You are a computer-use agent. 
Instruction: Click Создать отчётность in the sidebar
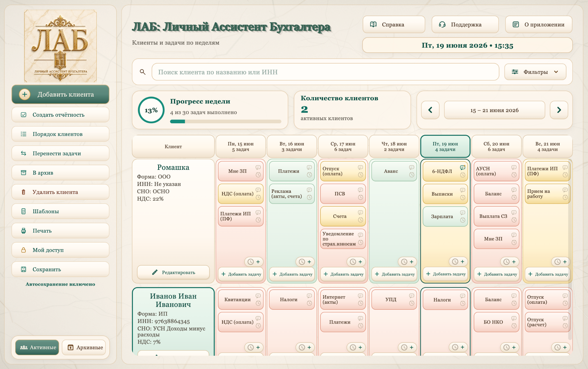tap(60, 115)
